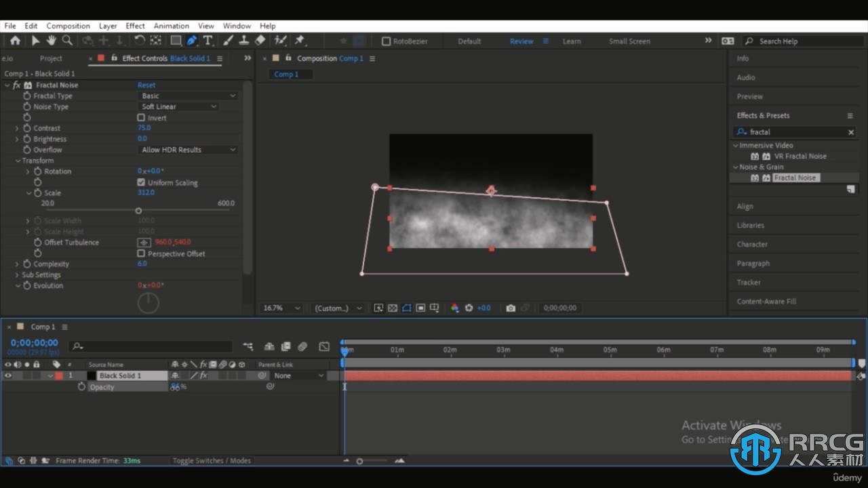Click the Reset Exposure icon
This screenshot has width=868, height=488.
click(x=469, y=308)
